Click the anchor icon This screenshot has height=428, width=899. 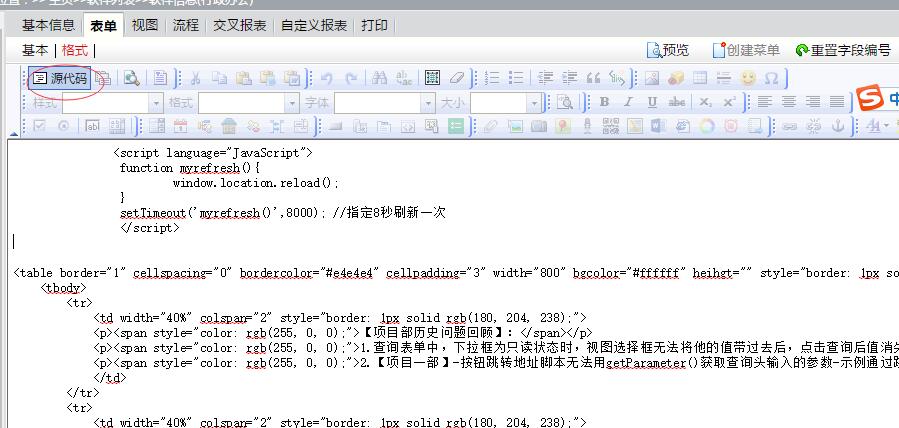coord(838,125)
